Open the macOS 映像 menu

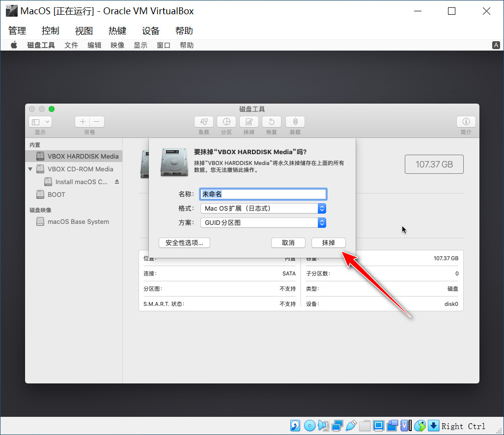tap(117, 45)
